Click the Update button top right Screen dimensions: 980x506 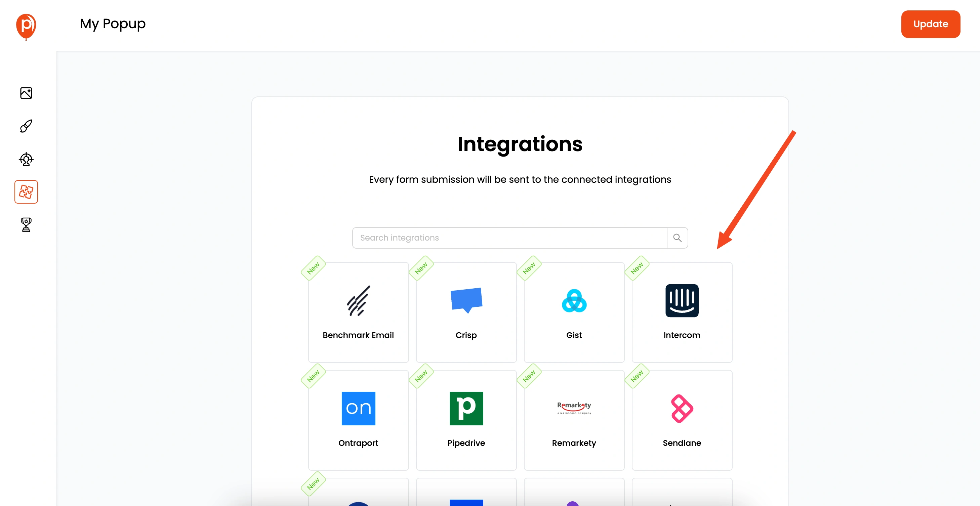(931, 24)
